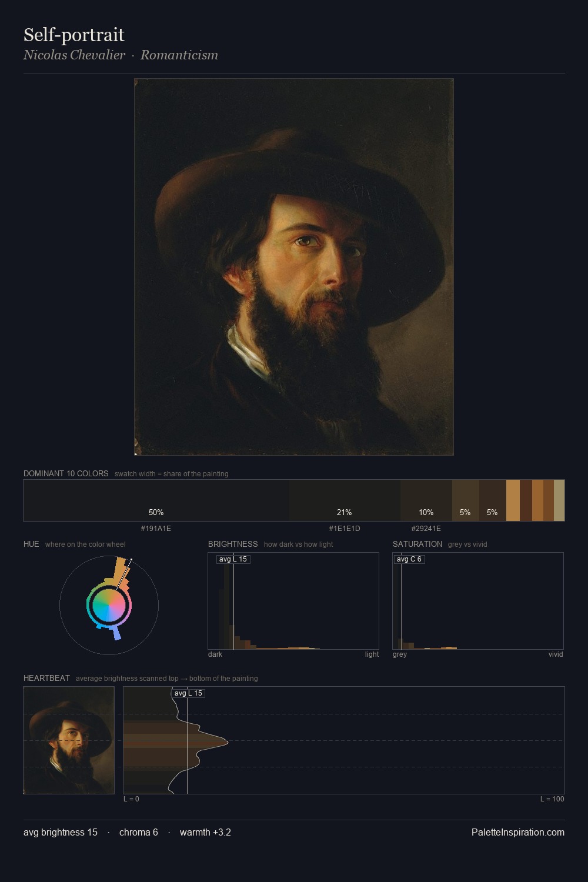Click the 'grey' axis label under Saturation
This screenshot has width=588, height=882.
tap(400, 654)
